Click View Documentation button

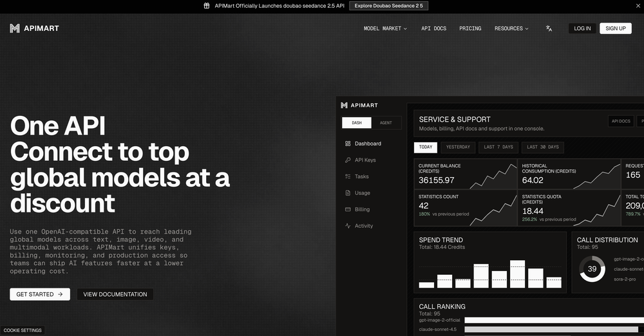tap(115, 294)
